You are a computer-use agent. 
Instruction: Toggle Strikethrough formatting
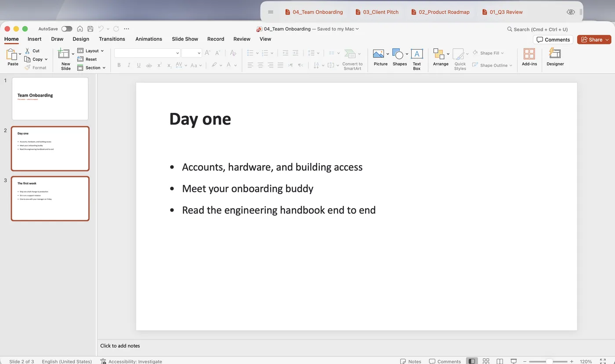(x=149, y=65)
